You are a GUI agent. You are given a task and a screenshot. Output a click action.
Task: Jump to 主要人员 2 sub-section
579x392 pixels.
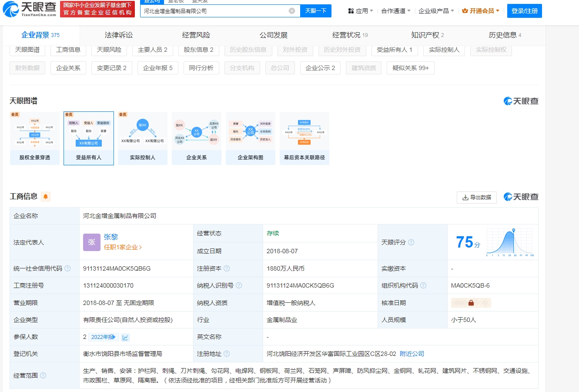[153, 50]
